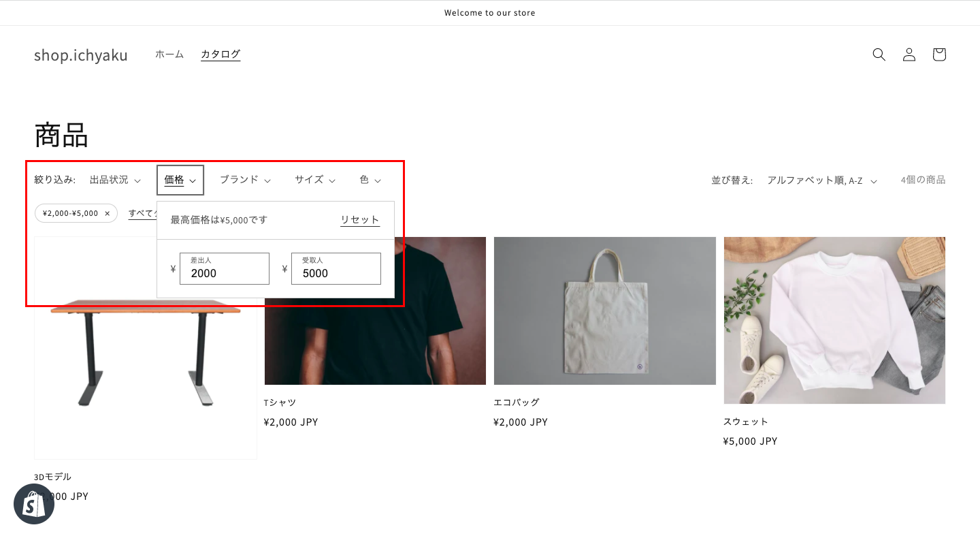Expand the ブランド filter dropdown
Image resolution: width=980 pixels, height=538 pixels.
tap(245, 180)
